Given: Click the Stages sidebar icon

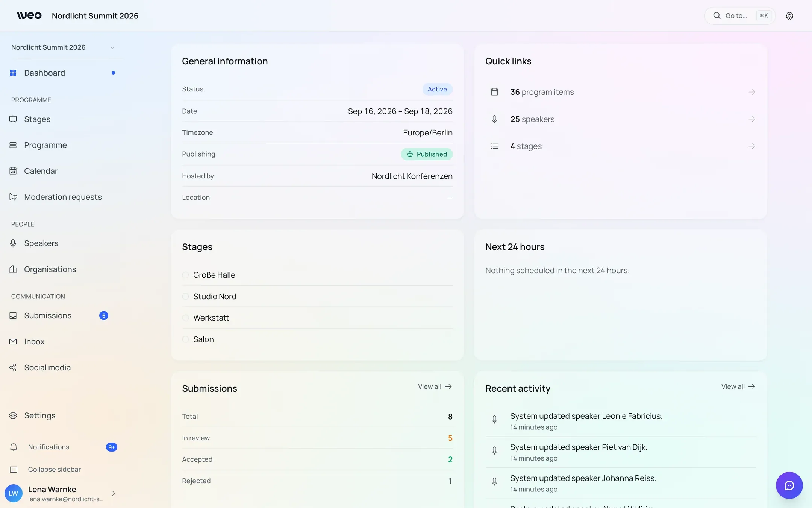Looking at the screenshot, I should (x=13, y=119).
